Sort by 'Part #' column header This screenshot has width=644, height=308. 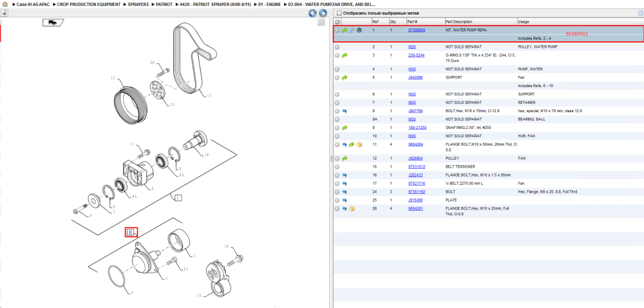click(x=412, y=22)
